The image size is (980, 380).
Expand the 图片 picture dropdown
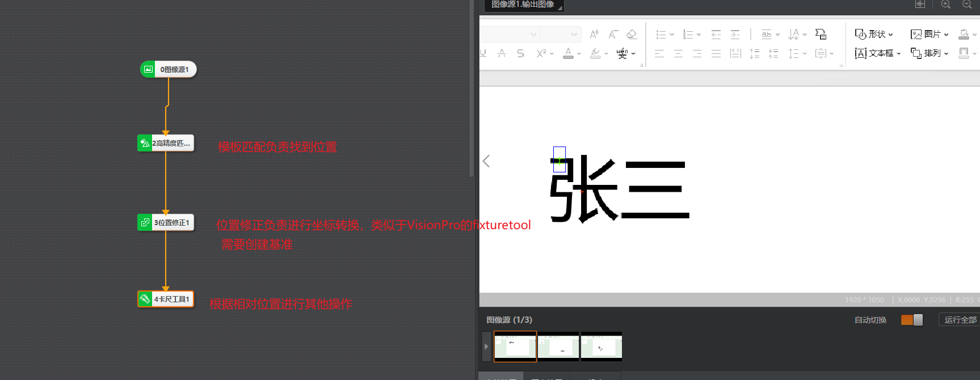tap(929, 35)
